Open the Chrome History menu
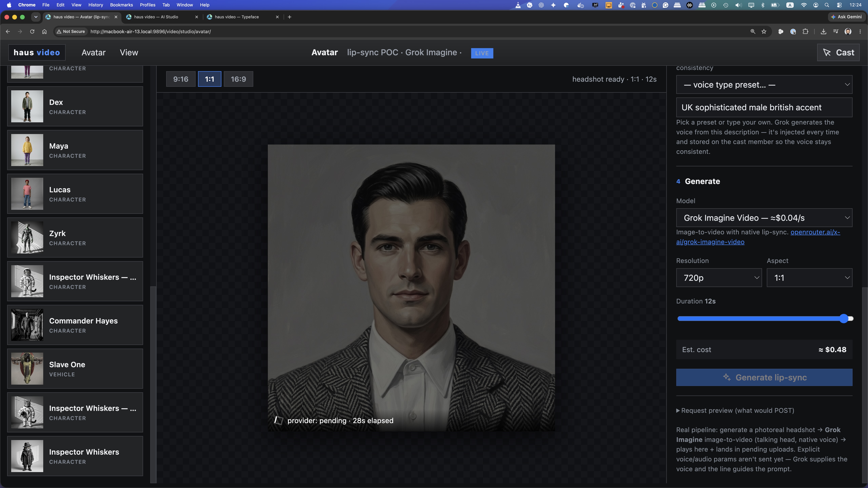This screenshot has width=868, height=488. pyautogui.click(x=96, y=5)
